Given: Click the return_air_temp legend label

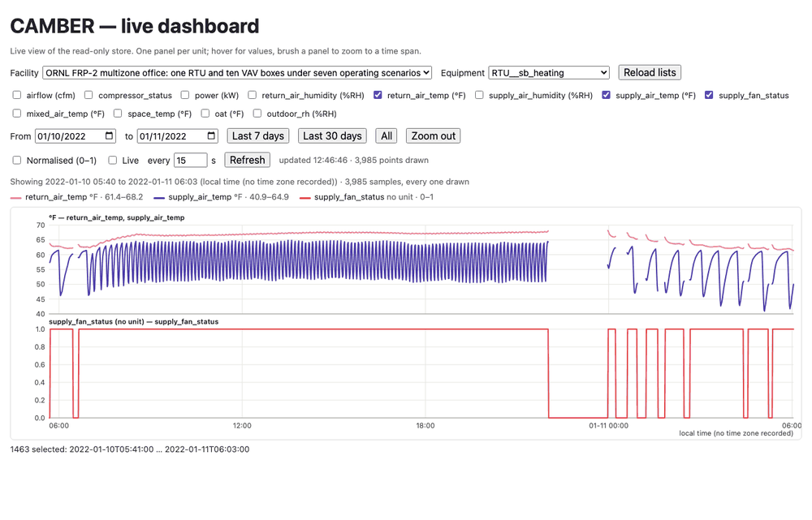Looking at the screenshot, I should 56,197.
